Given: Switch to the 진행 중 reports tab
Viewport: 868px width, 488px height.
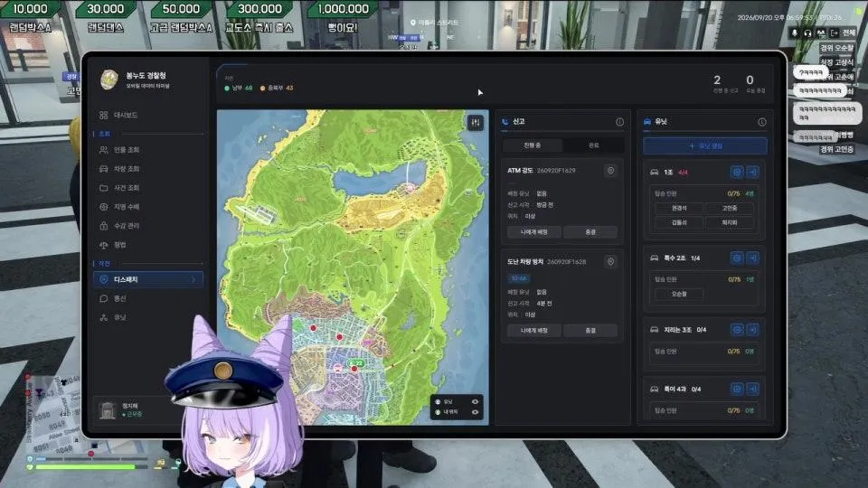Looking at the screenshot, I should tap(532, 145).
